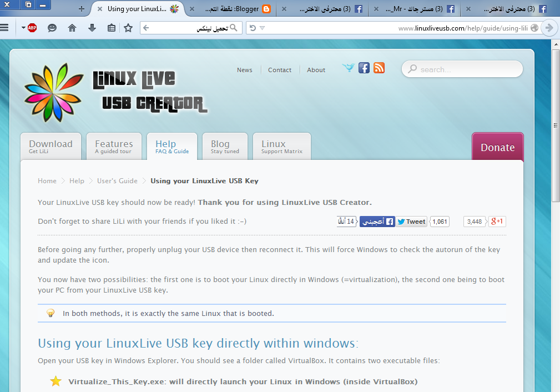Click the 3,448 plus-one count bubble

point(475,222)
